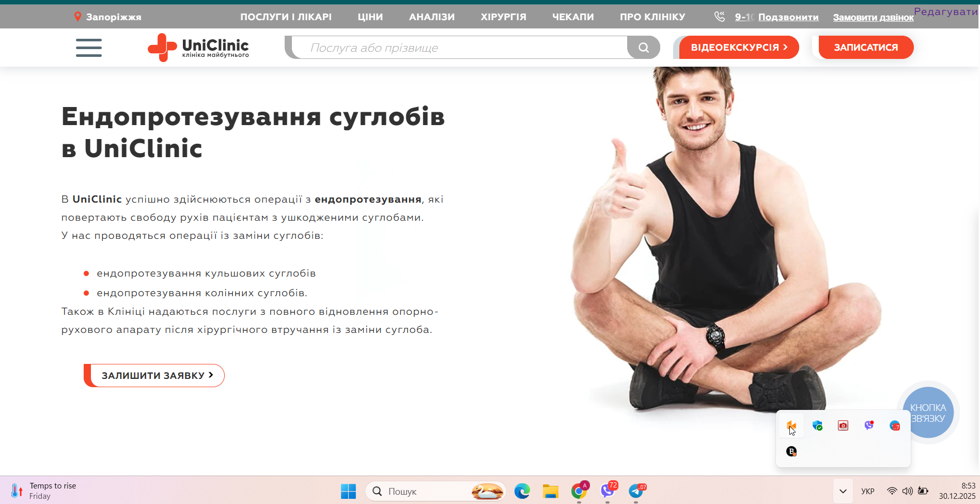The image size is (980, 504).
Task: Open Telegram from the taskbar
Action: pos(636,491)
